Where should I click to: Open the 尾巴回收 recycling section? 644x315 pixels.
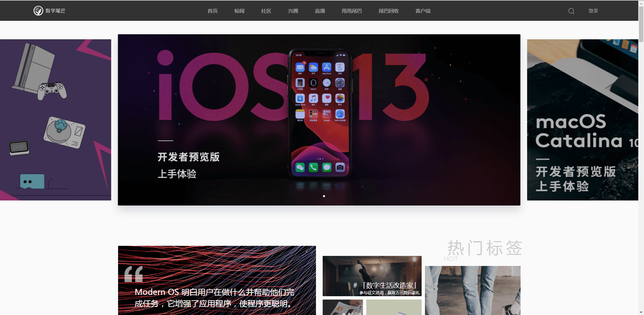388,11
